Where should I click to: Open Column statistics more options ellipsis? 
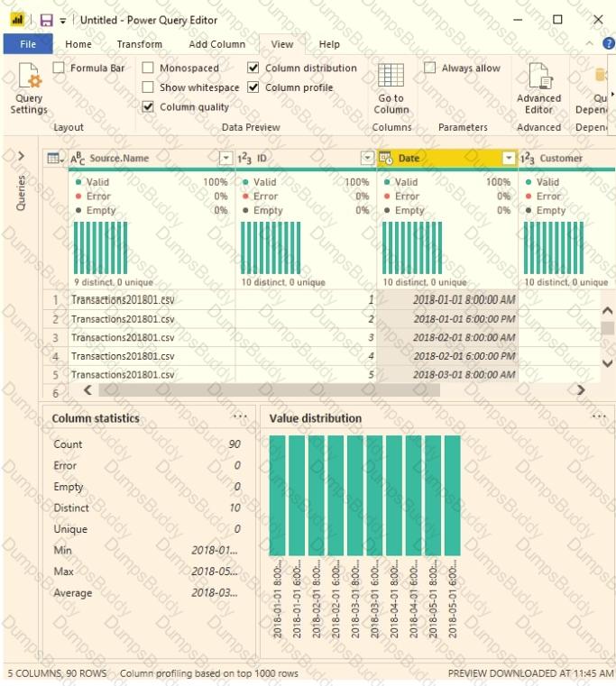tap(240, 417)
